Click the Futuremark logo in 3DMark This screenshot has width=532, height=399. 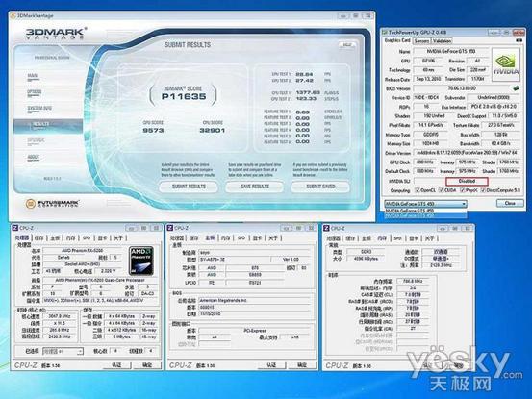52,204
